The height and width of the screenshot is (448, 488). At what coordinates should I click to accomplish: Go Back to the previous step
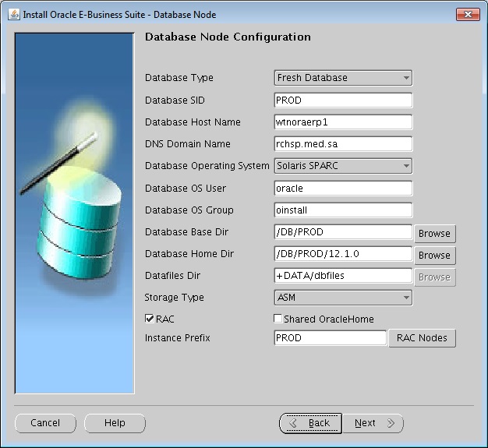pos(310,423)
